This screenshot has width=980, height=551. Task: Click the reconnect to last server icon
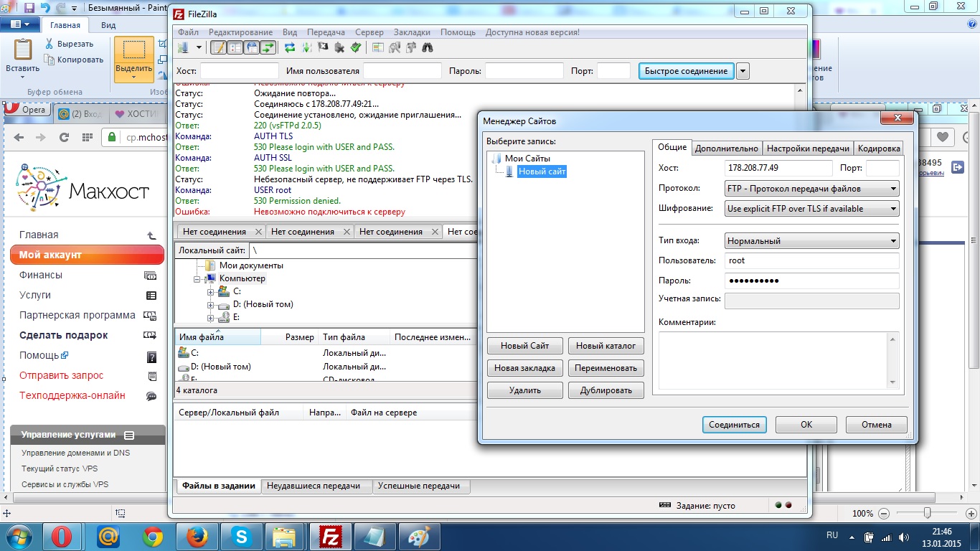pyautogui.click(x=356, y=48)
